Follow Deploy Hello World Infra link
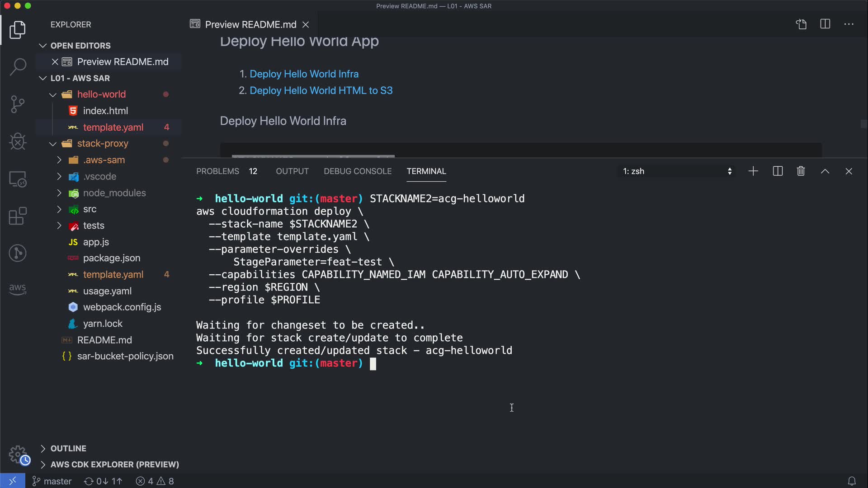This screenshot has width=868, height=488. tap(304, 74)
